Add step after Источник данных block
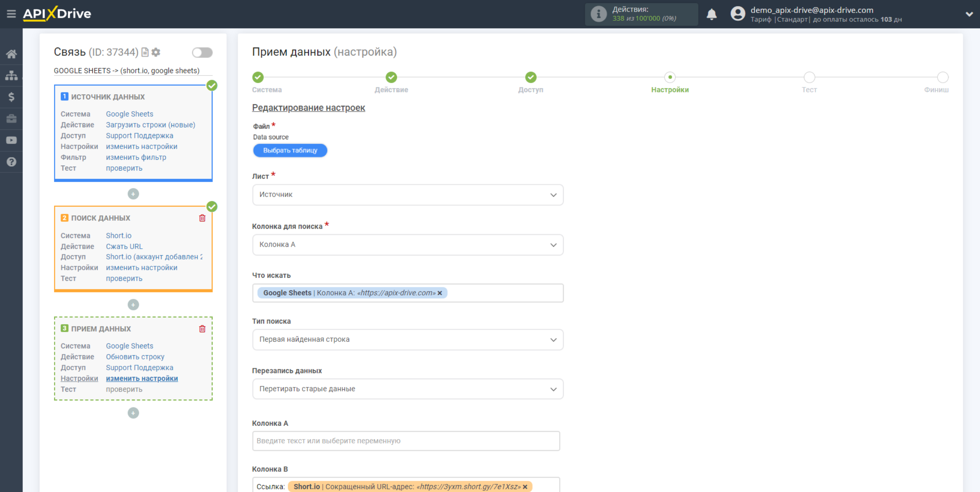The height and width of the screenshot is (492, 980). pyautogui.click(x=133, y=194)
